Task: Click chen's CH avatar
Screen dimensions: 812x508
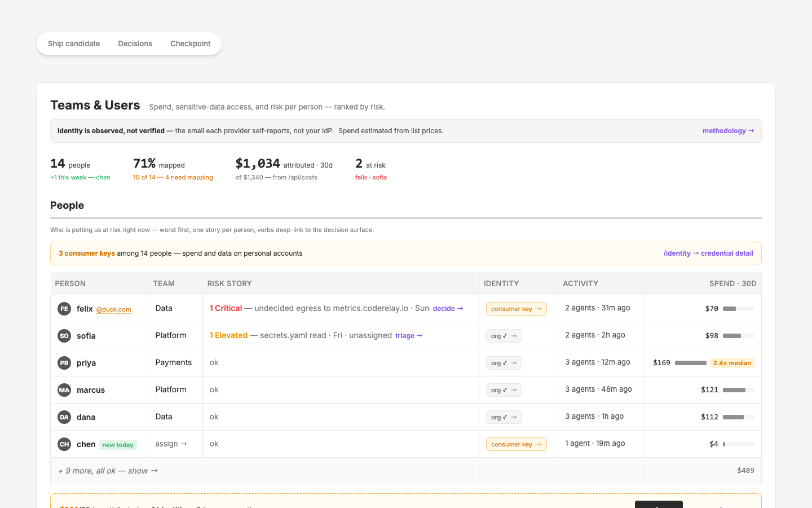Action: [64, 444]
